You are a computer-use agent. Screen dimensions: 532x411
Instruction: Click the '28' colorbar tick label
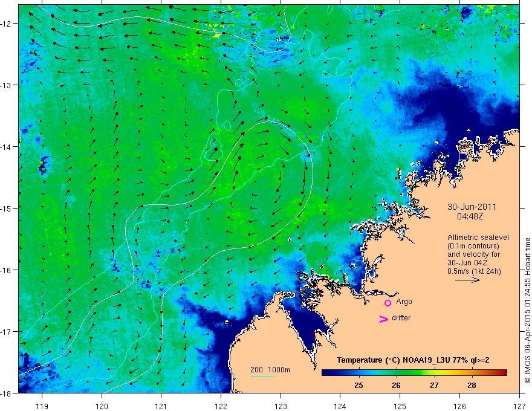tap(472, 385)
